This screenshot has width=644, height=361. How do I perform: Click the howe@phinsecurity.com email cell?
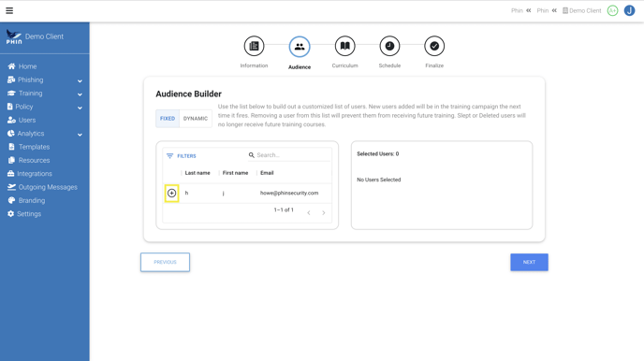(289, 193)
